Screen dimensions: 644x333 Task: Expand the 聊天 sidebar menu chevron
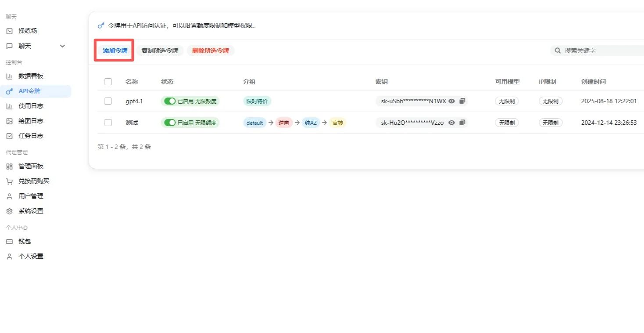click(x=62, y=46)
